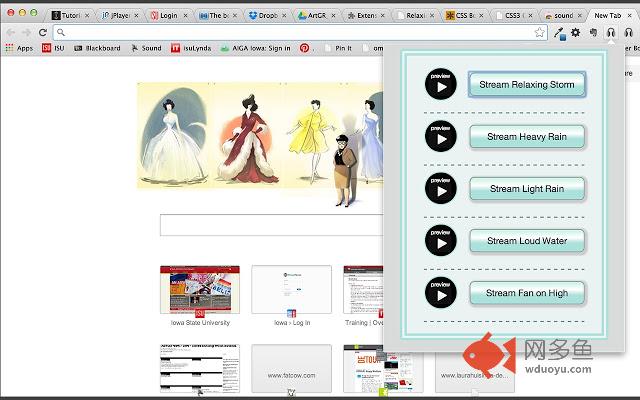Open the isuLynda bookmark
Screen dimensions: 640x400
pyautogui.click(x=191, y=48)
